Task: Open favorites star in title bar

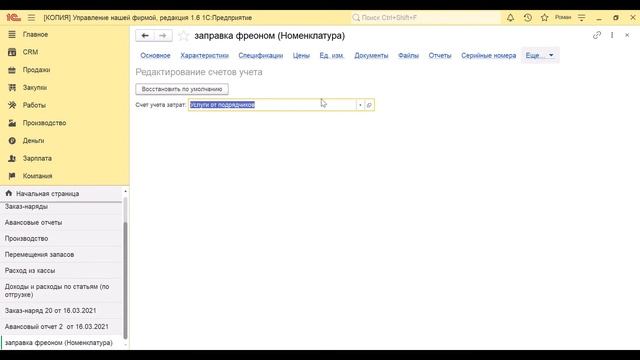Action: tap(544, 18)
